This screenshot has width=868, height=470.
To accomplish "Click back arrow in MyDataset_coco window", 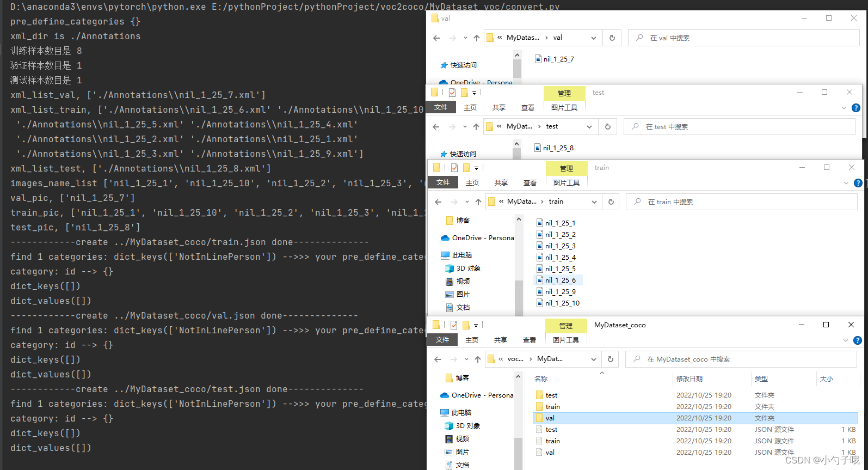I will 438,359.
